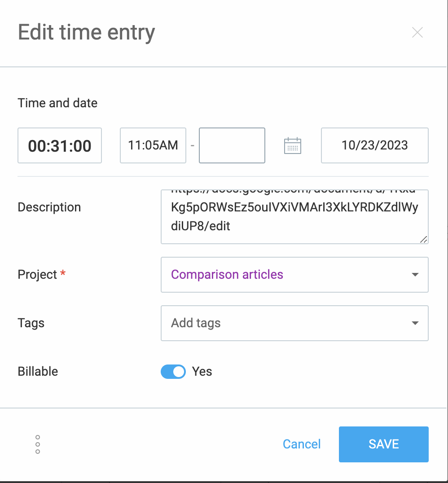448x483 pixels.
Task: Grab the description box resize handle
Action: point(424,239)
